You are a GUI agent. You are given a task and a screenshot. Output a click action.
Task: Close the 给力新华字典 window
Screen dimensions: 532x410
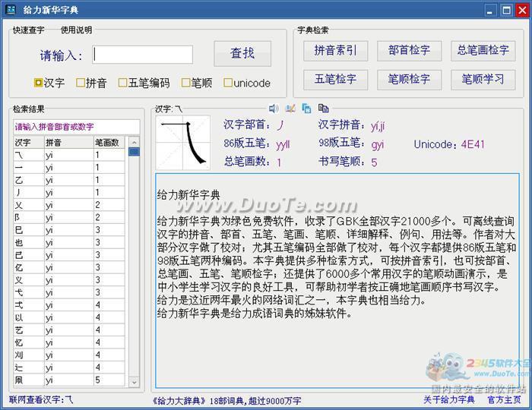(x=522, y=11)
